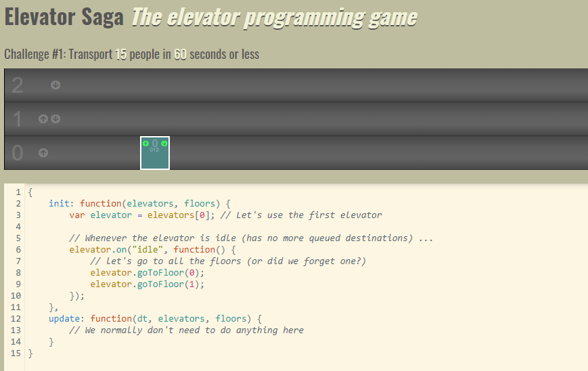Image resolution: width=588 pixels, height=371 pixels.
Task: Click the large floor number 0 label
Action: coord(18,153)
